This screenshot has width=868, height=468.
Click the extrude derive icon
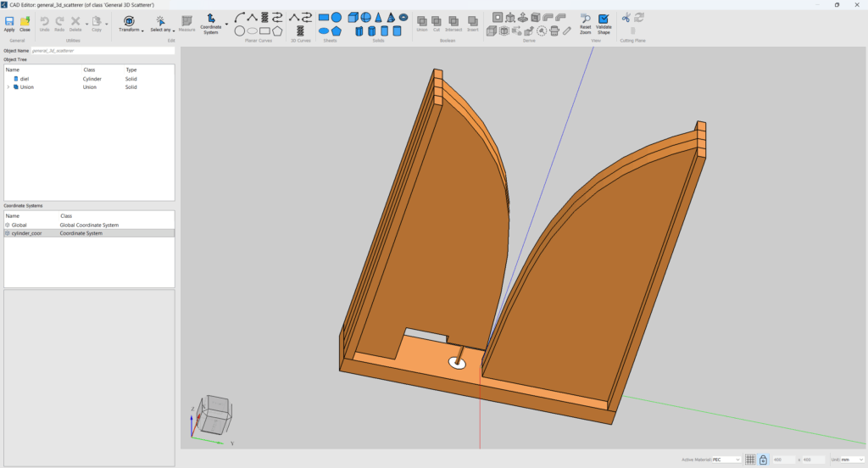point(522,18)
